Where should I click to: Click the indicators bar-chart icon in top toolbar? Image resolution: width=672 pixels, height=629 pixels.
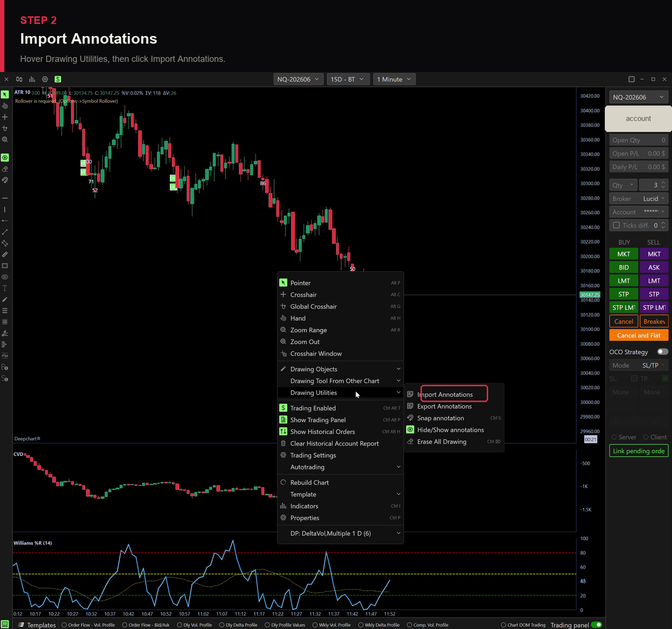32,79
